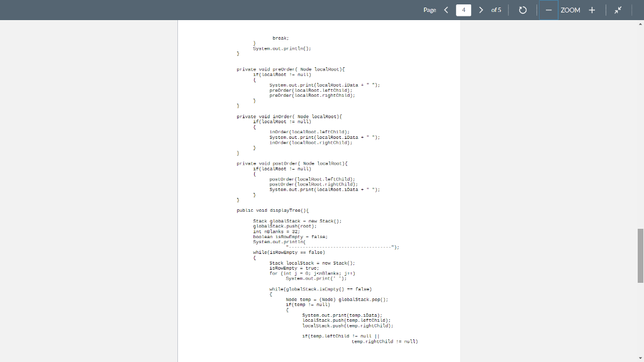This screenshot has height=362, width=644.
Task: Click the ZOOM toolbar label
Action: pos(572,10)
